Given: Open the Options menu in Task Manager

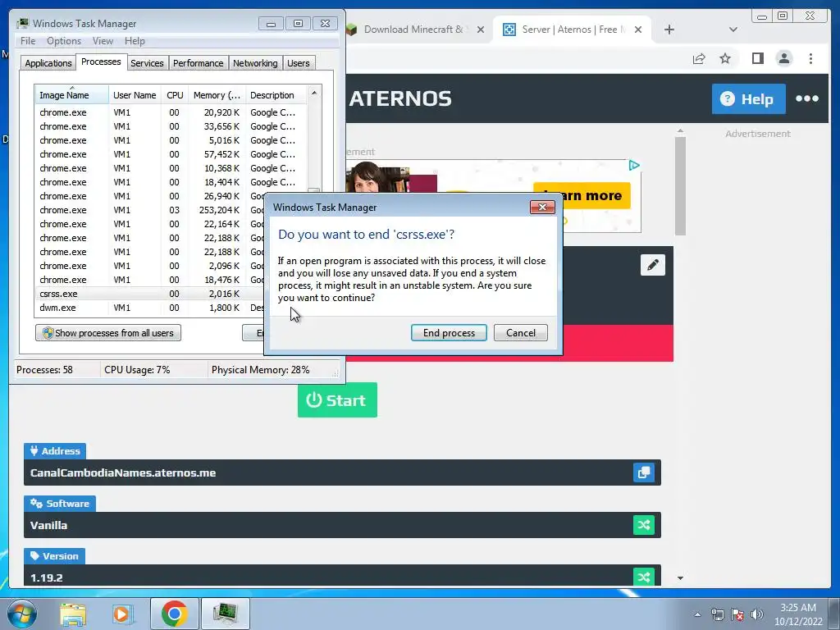Looking at the screenshot, I should click(x=64, y=41).
